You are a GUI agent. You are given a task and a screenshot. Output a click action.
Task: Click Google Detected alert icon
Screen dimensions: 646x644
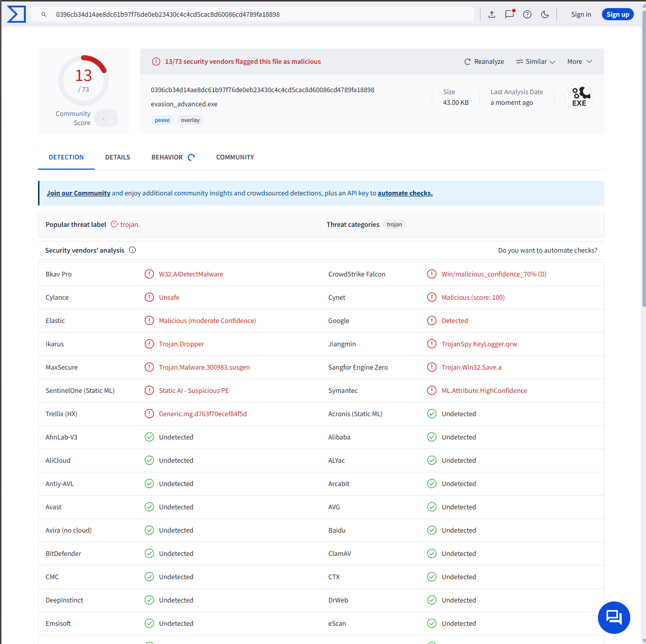[x=432, y=320]
